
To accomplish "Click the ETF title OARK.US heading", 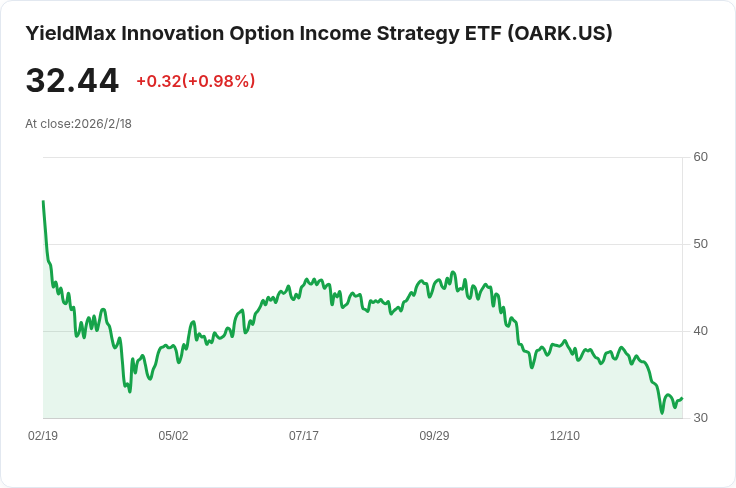I will (319, 34).
